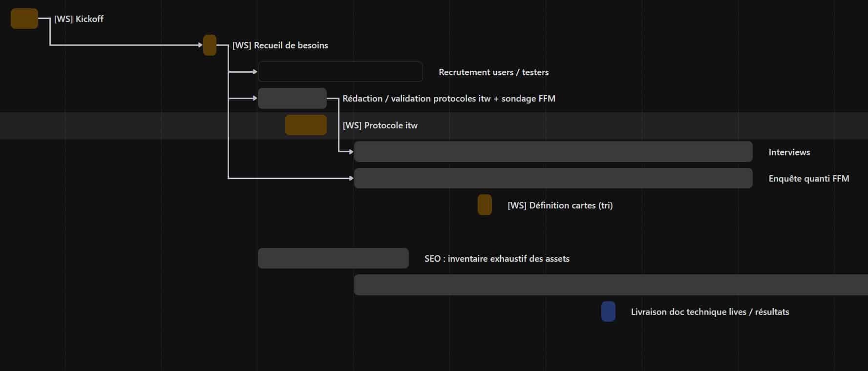Screen dimensions: 868x371
Task: Select the Enquête quanti FFM label
Action: pyautogui.click(x=808, y=179)
